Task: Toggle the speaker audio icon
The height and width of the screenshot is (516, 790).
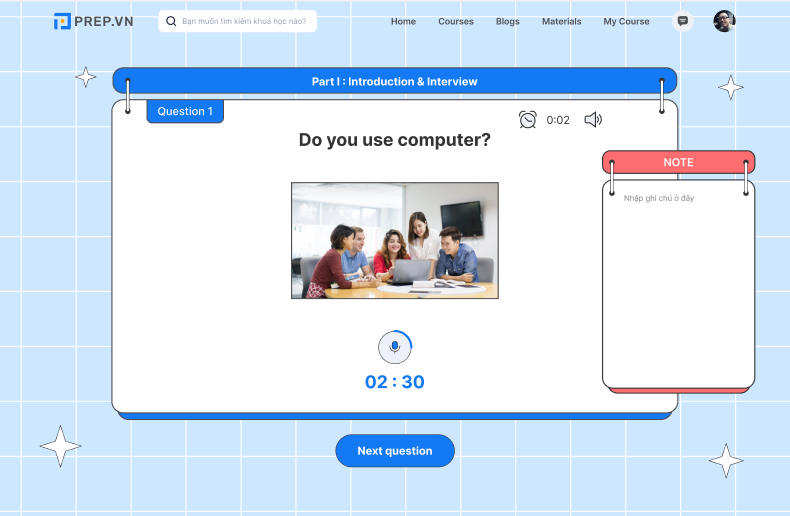Action: point(593,120)
